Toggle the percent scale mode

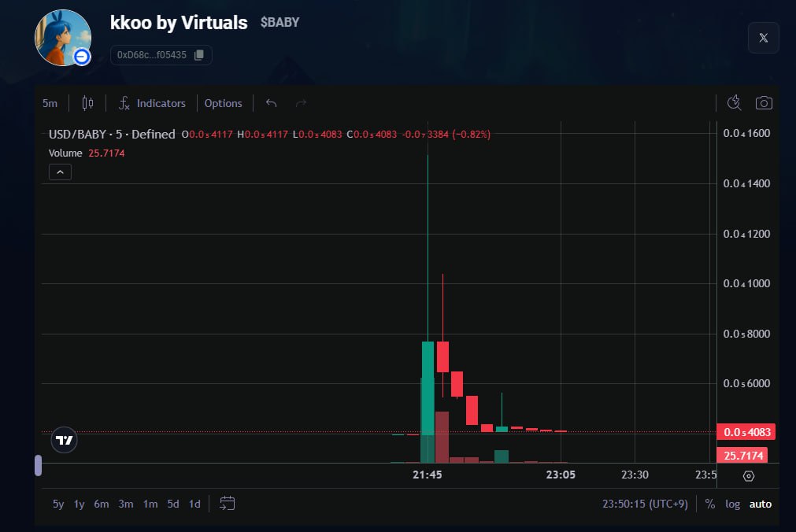709,504
